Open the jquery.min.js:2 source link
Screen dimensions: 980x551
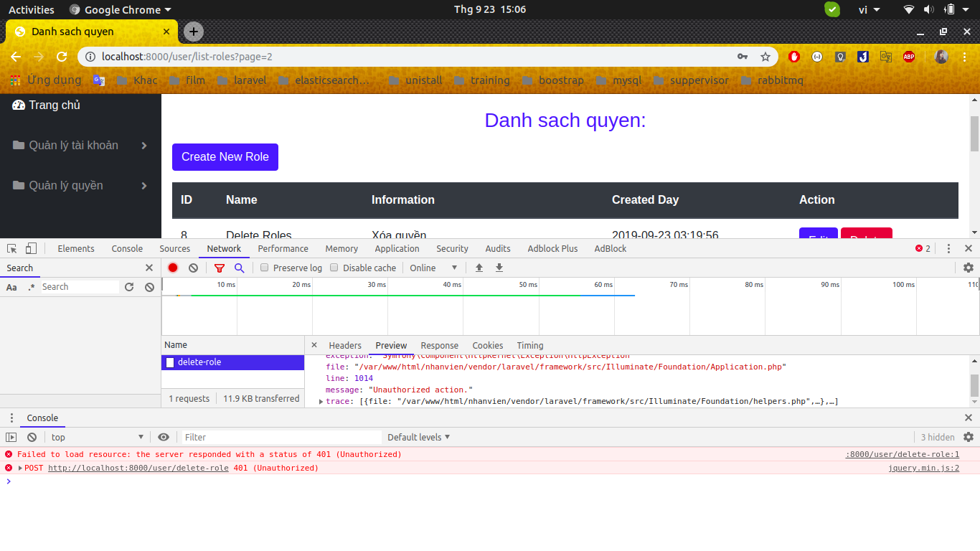(x=923, y=468)
